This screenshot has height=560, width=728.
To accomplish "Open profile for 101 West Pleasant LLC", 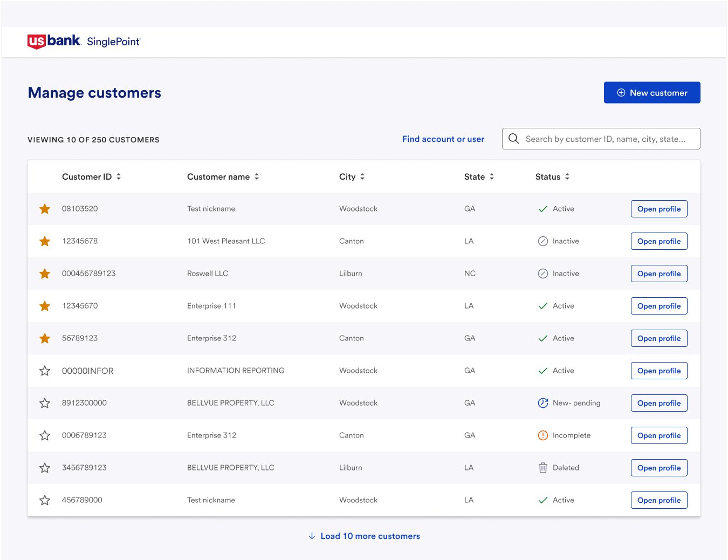I will click(x=659, y=241).
